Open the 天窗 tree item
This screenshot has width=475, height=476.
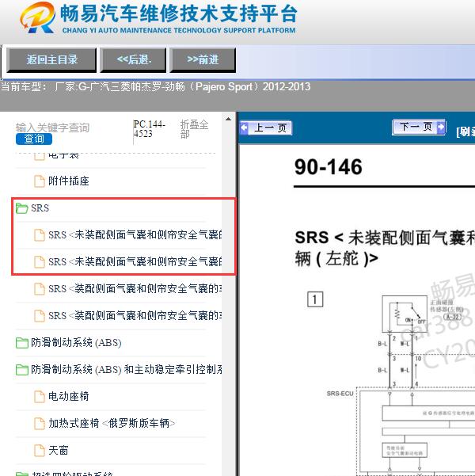point(59,450)
